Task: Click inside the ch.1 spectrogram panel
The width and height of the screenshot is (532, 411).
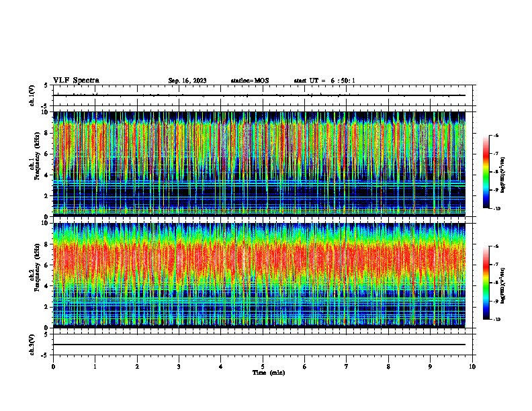Action: (259, 164)
